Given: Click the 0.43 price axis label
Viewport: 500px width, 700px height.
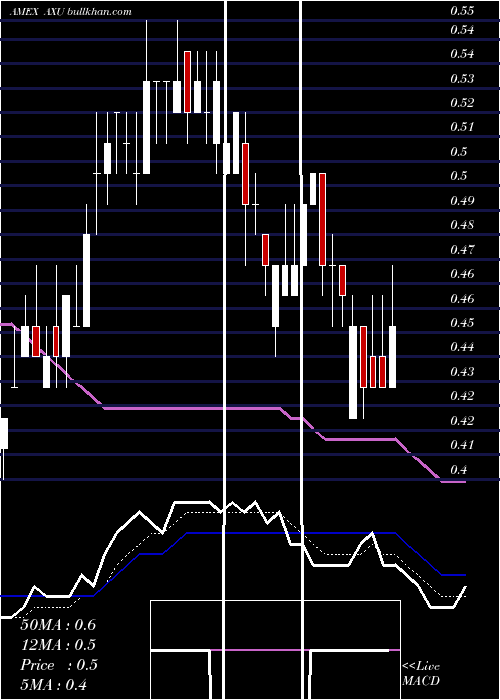Looking at the screenshot, I should coord(462,371).
